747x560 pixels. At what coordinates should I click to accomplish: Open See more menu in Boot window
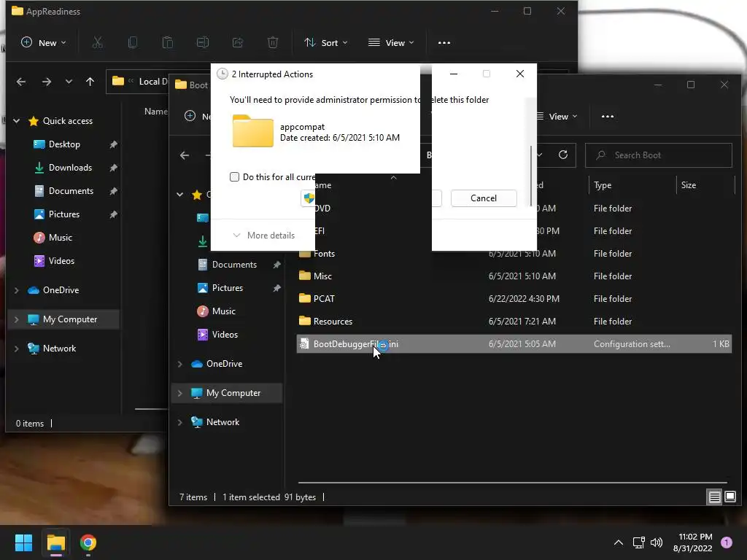(x=608, y=117)
